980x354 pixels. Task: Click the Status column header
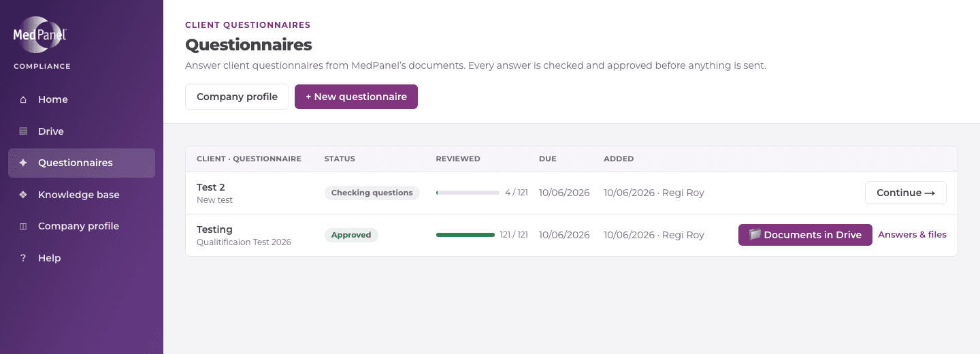pos(340,159)
